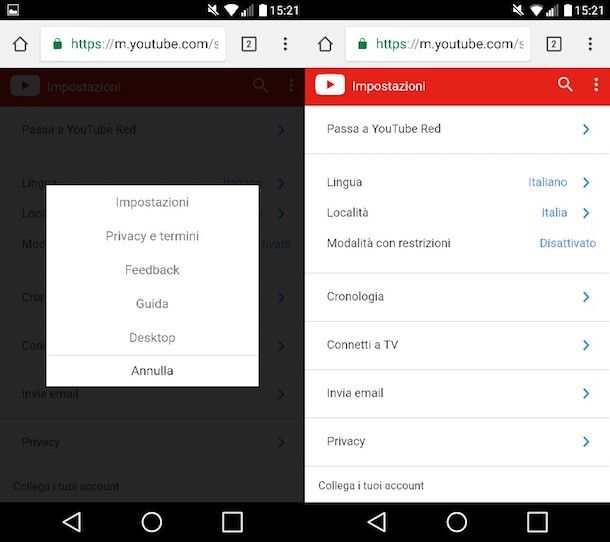The height and width of the screenshot is (542, 610).
Task: Select Impostazioni in the popup menu
Action: coord(152,202)
